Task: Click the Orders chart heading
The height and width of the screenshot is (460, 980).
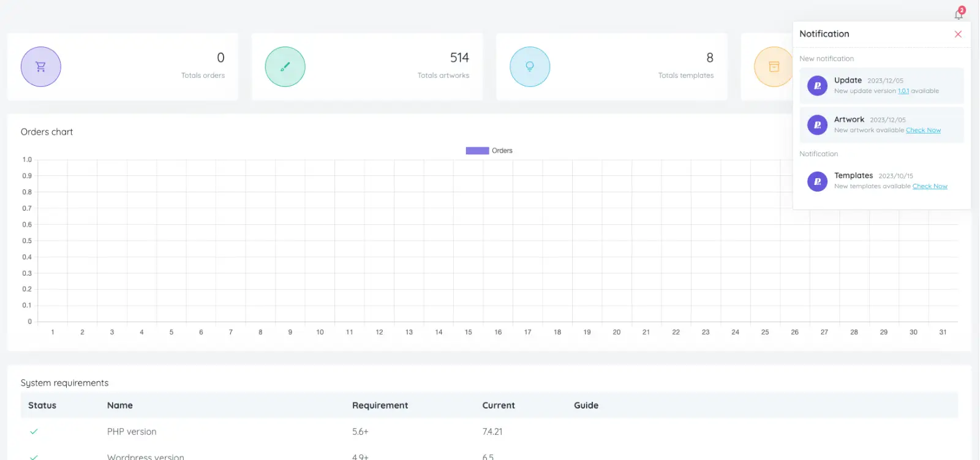Action: click(47, 132)
